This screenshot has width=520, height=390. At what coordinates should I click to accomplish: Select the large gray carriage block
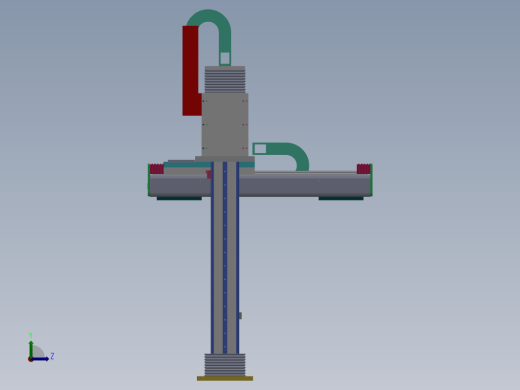point(225,125)
